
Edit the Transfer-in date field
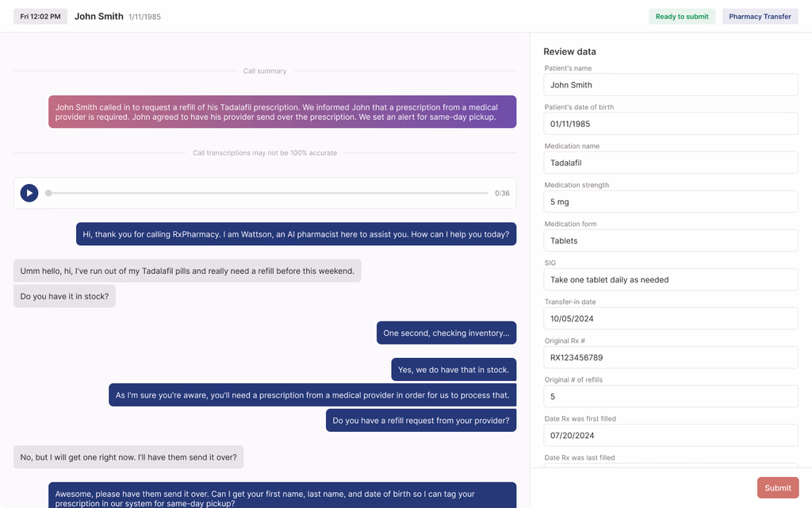(x=670, y=318)
